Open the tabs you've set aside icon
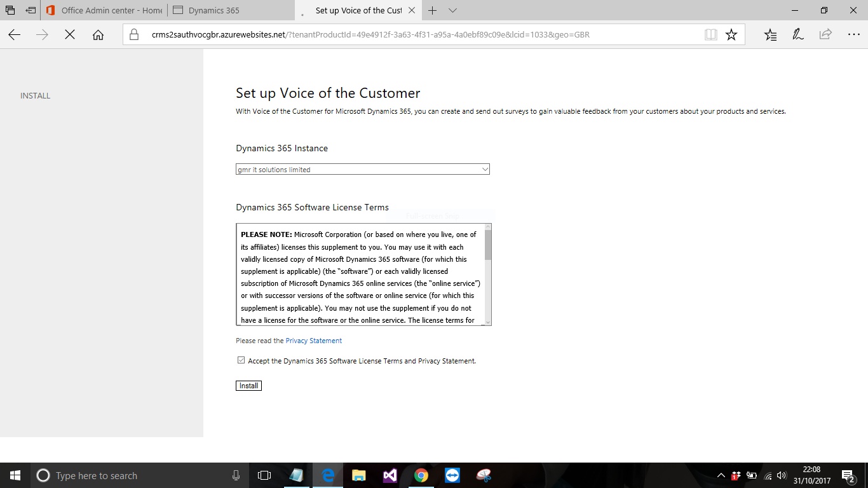This screenshot has width=868, height=488. point(10,10)
